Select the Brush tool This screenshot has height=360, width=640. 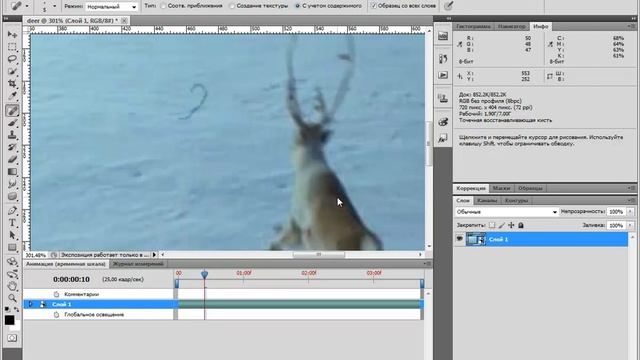point(12,122)
